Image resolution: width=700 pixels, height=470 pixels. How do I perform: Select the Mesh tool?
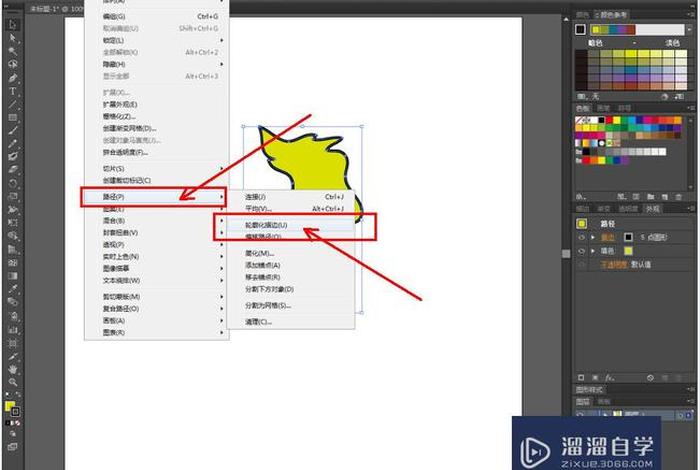[12, 262]
